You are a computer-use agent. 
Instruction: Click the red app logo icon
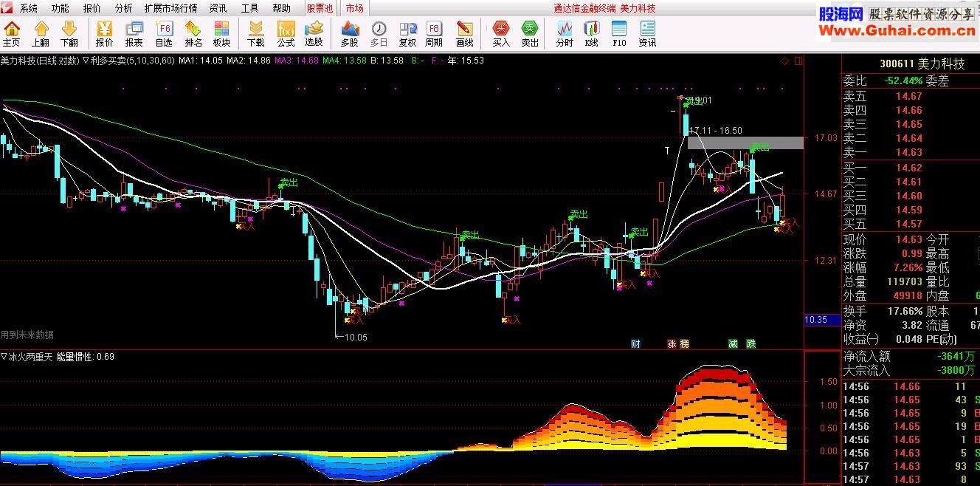click(7, 7)
